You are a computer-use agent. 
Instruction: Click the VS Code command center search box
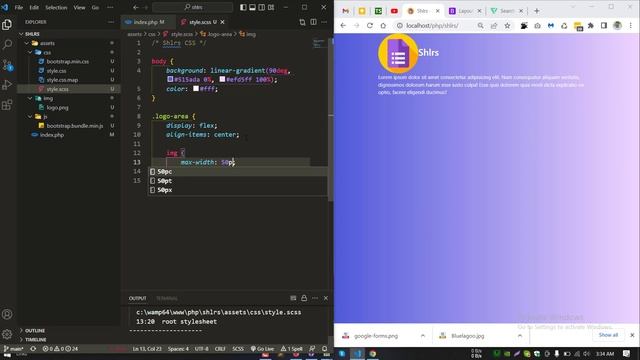193,7
